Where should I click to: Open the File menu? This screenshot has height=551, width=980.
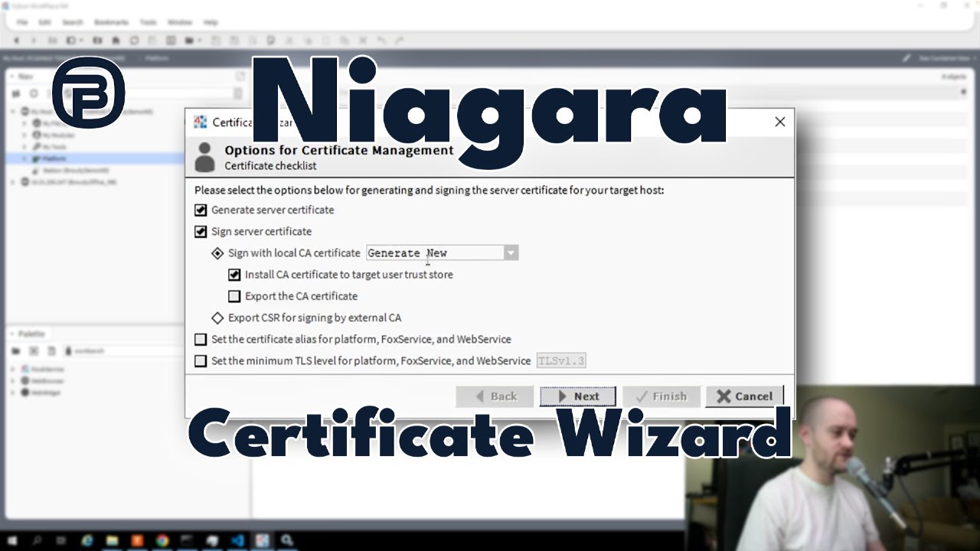[x=22, y=22]
